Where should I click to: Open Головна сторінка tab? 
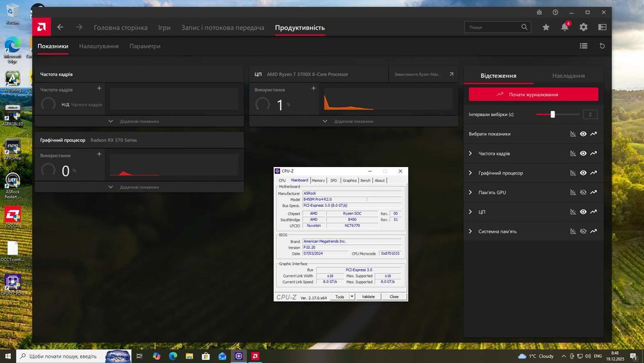[x=120, y=28]
